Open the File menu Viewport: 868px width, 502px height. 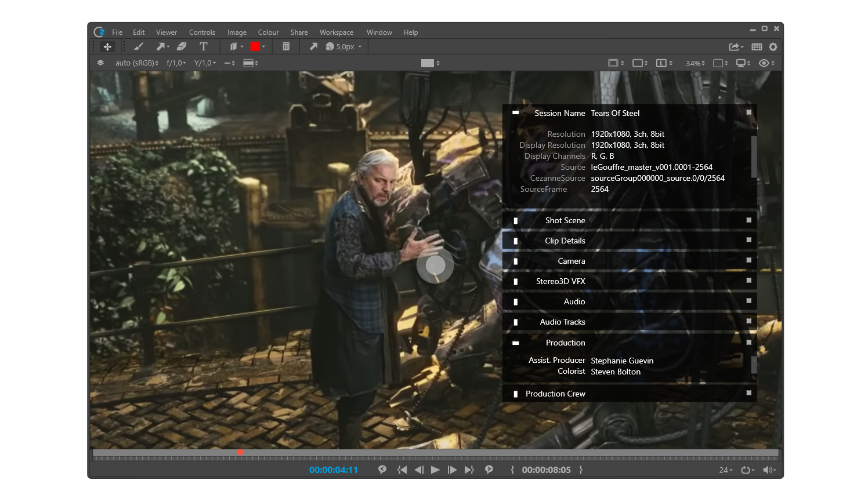click(117, 32)
